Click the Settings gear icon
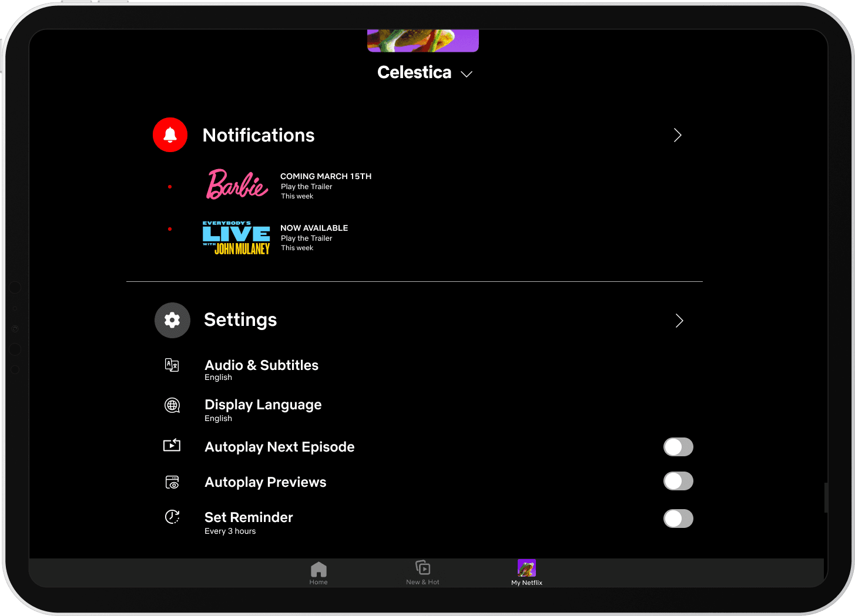 172,320
